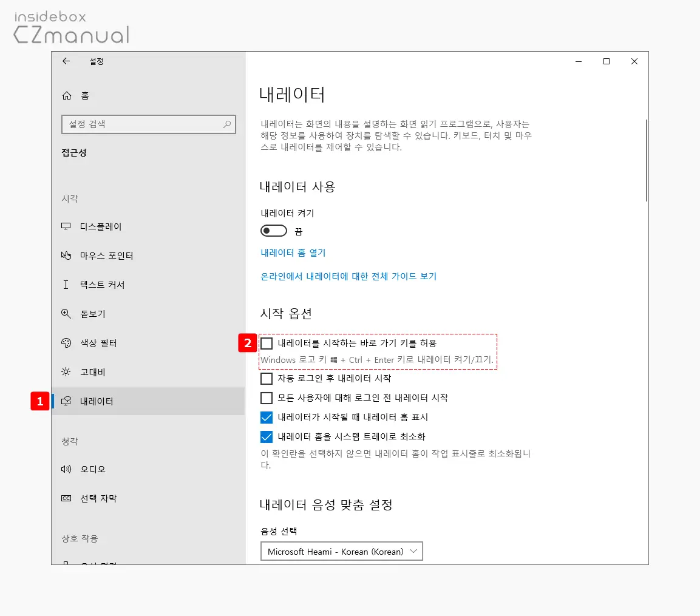
Task: Select 선택 자막 in the sidebar
Action: click(148, 498)
